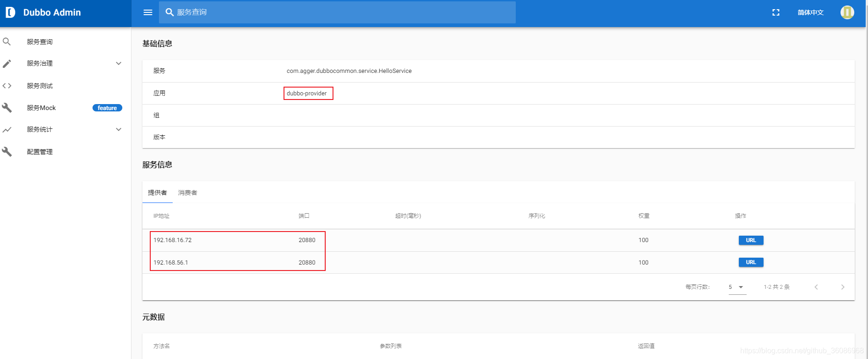Click the 超时(毫秒) column header
This screenshot has height=359, width=868.
[408, 216]
